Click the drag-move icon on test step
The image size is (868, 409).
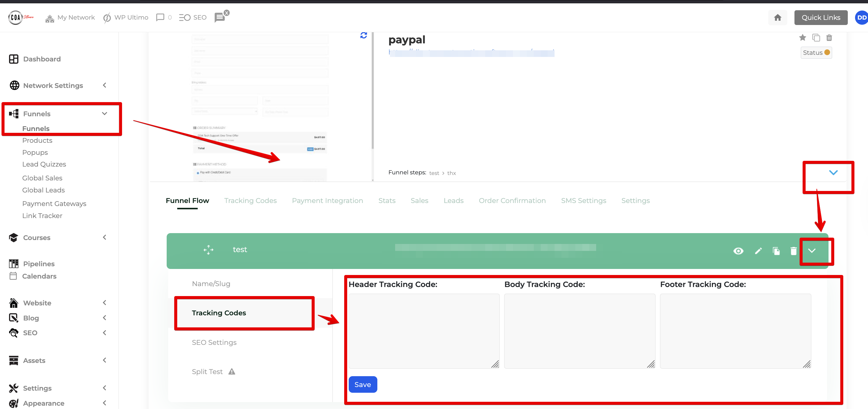tap(208, 250)
